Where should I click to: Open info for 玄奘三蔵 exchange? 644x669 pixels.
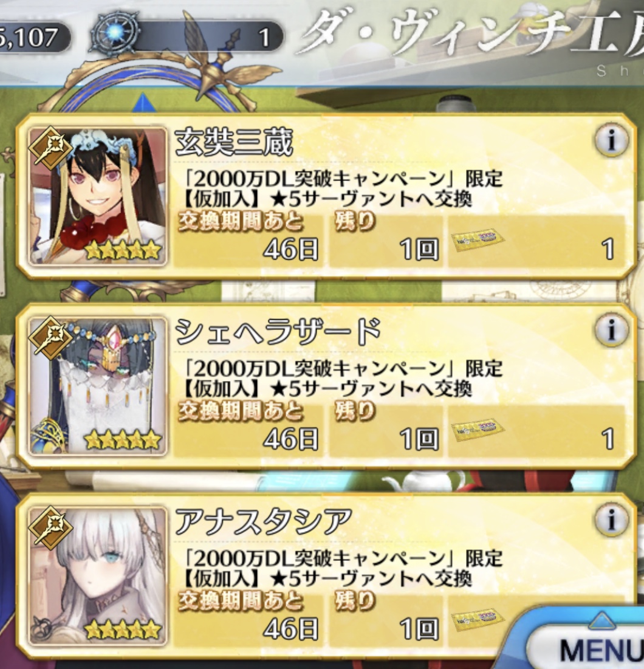tap(612, 140)
